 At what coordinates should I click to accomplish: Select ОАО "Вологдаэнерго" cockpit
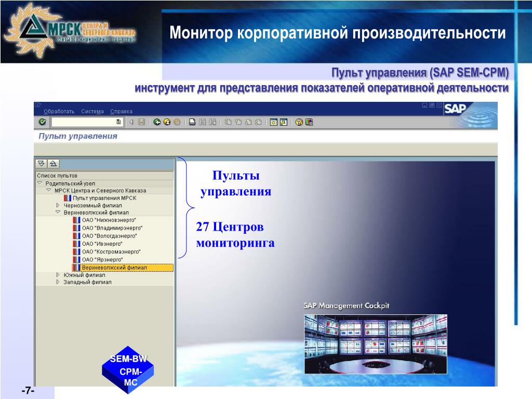(110, 236)
